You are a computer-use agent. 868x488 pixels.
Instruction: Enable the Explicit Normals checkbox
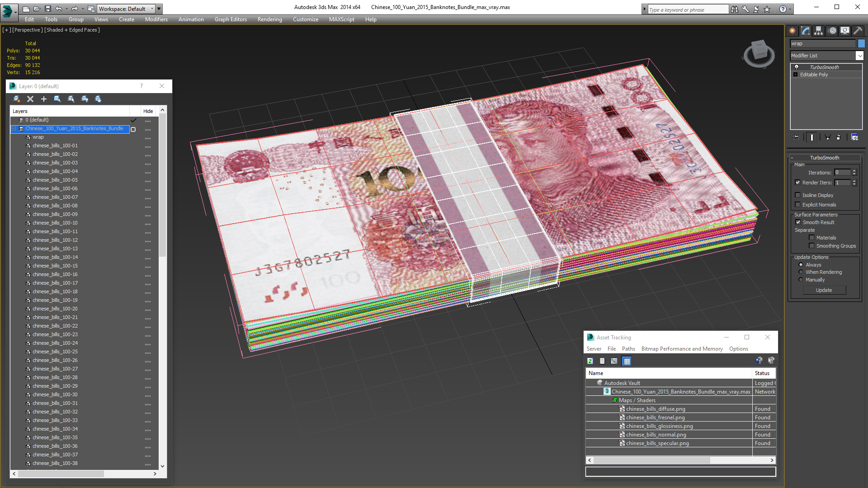coord(798,205)
